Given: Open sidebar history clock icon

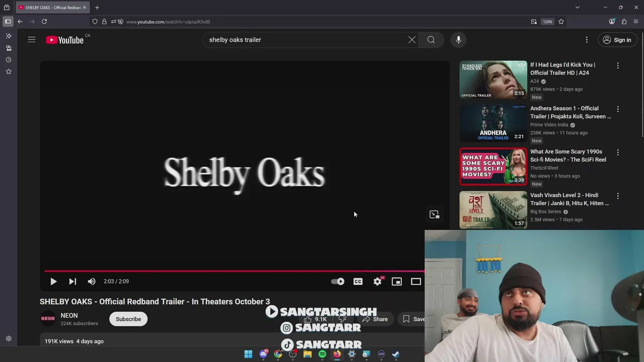Looking at the screenshot, I should pyautogui.click(x=9, y=60).
